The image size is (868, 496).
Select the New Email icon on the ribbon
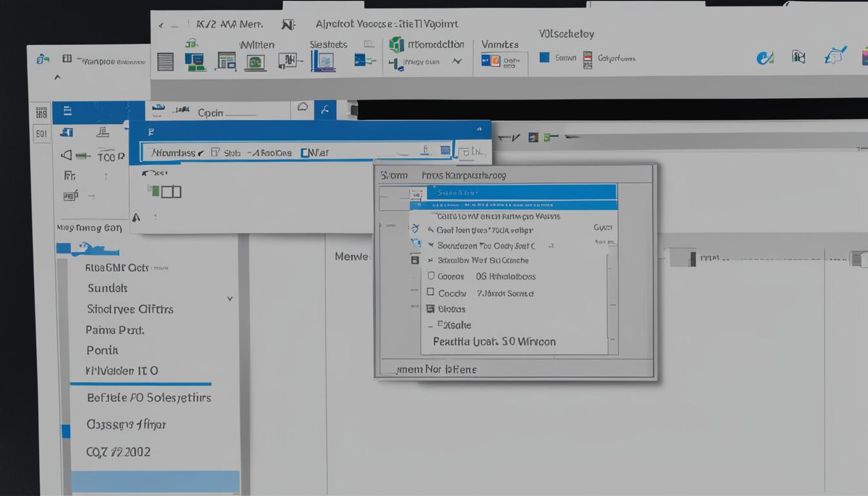point(165,61)
